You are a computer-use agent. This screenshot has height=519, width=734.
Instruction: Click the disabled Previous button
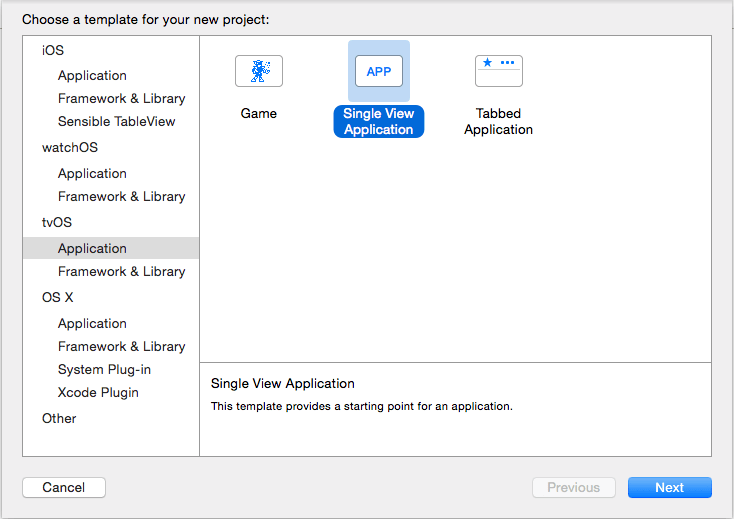(x=573, y=487)
